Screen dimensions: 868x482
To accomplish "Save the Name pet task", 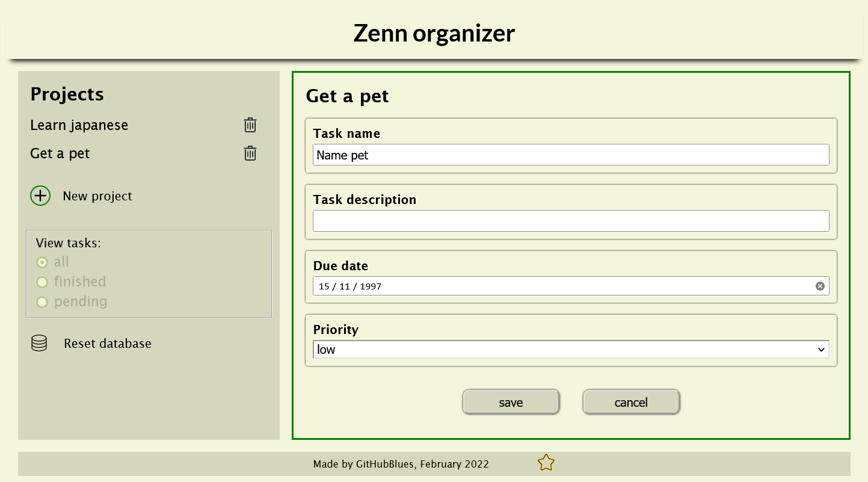I will [511, 402].
